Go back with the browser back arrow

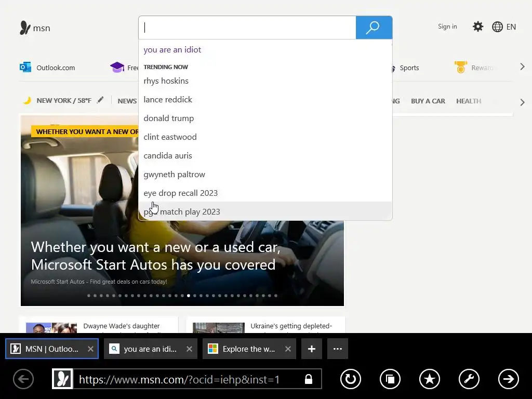pos(23,379)
